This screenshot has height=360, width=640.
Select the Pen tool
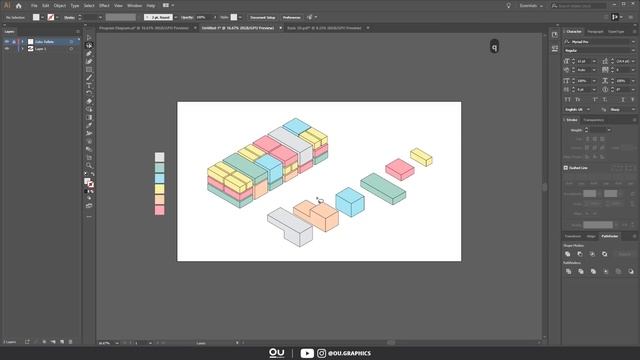89,53
